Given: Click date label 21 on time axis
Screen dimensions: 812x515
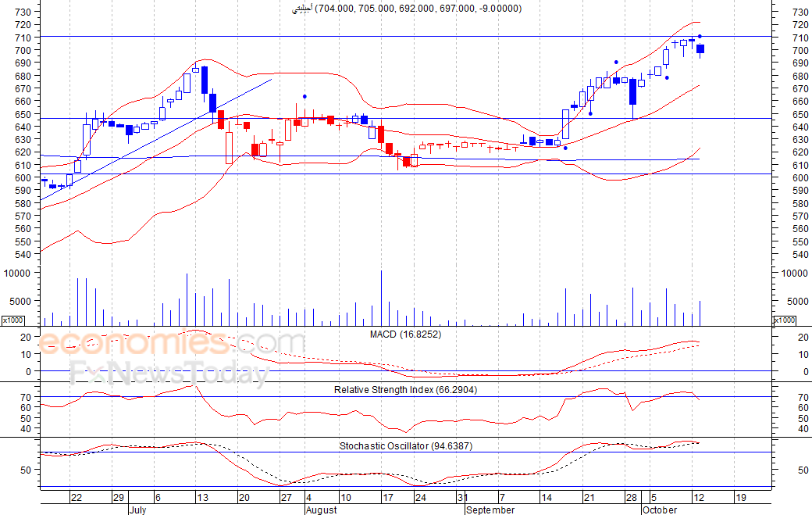Looking at the screenshot, I should [x=589, y=497].
